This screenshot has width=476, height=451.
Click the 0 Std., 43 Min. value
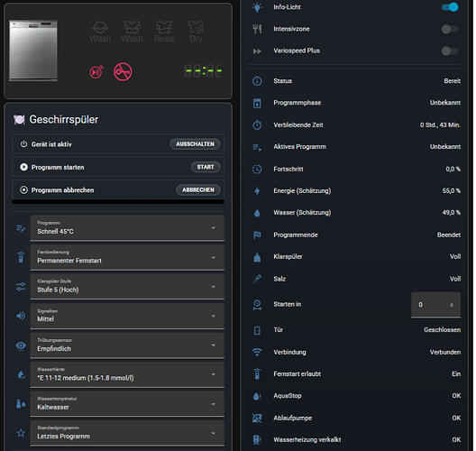click(440, 124)
